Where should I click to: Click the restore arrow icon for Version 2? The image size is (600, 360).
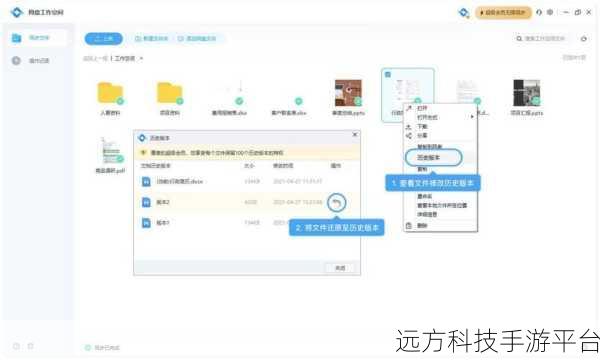point(336,203)
